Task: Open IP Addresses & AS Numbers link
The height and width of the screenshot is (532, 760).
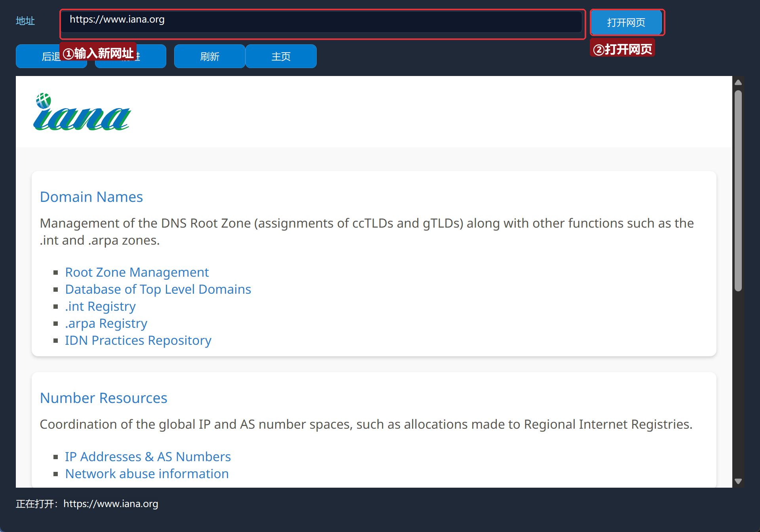Action: coord(148,457)
